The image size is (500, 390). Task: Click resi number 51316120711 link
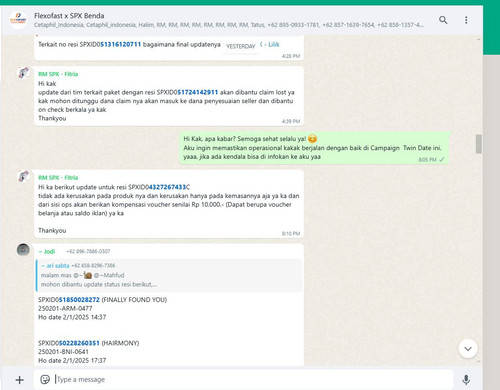(x=121, y=44)
